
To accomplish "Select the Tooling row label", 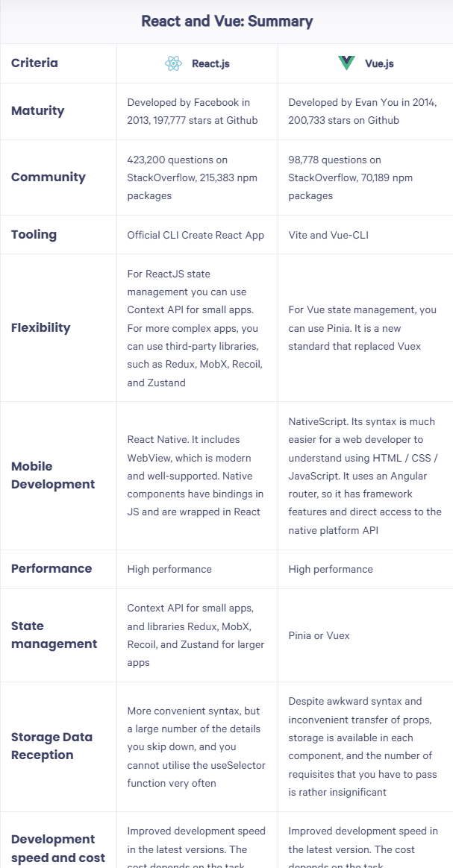I will [34, 234].
